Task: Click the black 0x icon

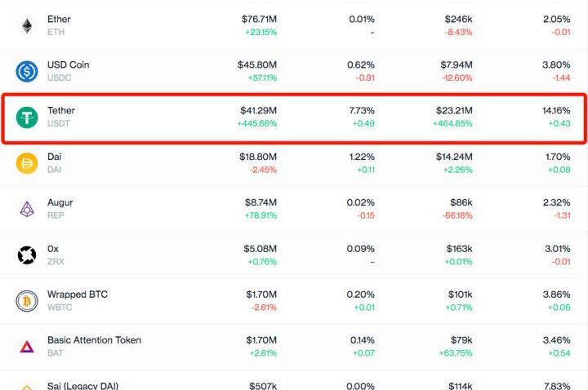Action: 27,255
